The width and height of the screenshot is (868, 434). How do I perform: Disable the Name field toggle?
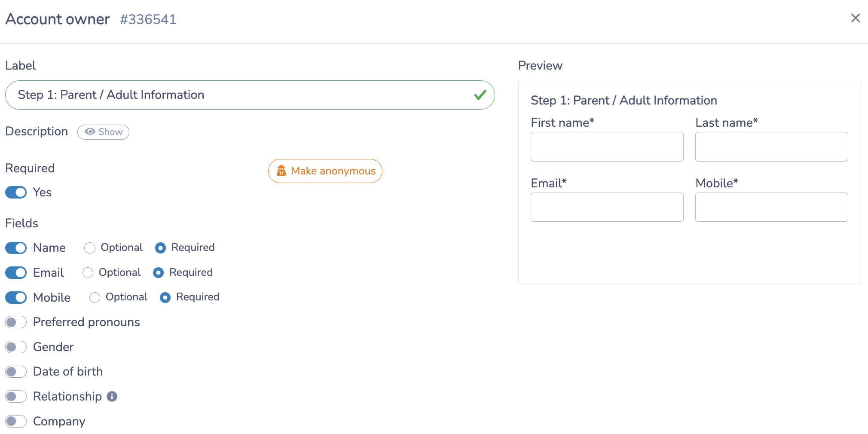(16, 248)
